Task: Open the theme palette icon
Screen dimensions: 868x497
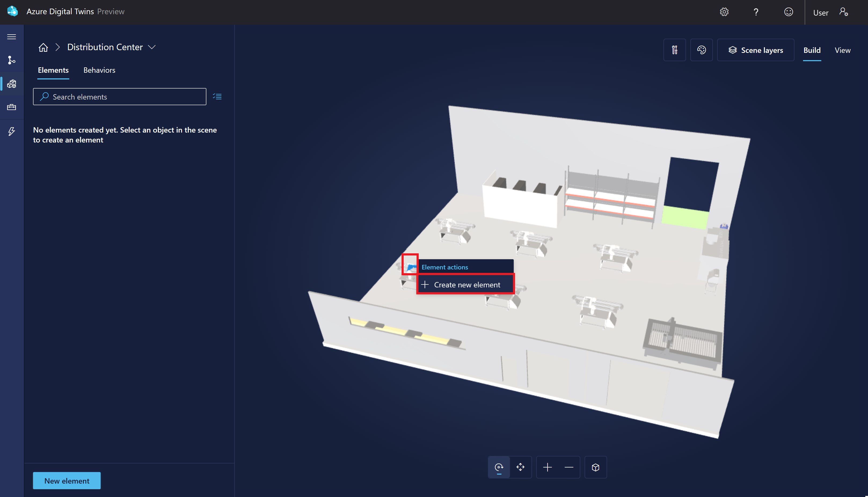Action: pyautogui.click(x=701, y=50)
